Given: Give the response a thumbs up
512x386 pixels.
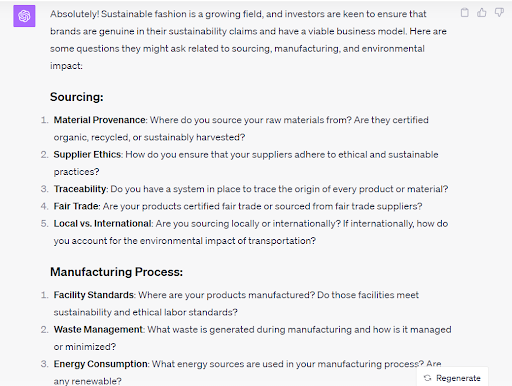Looking at the screenshot, I should (x=482, y=13).
